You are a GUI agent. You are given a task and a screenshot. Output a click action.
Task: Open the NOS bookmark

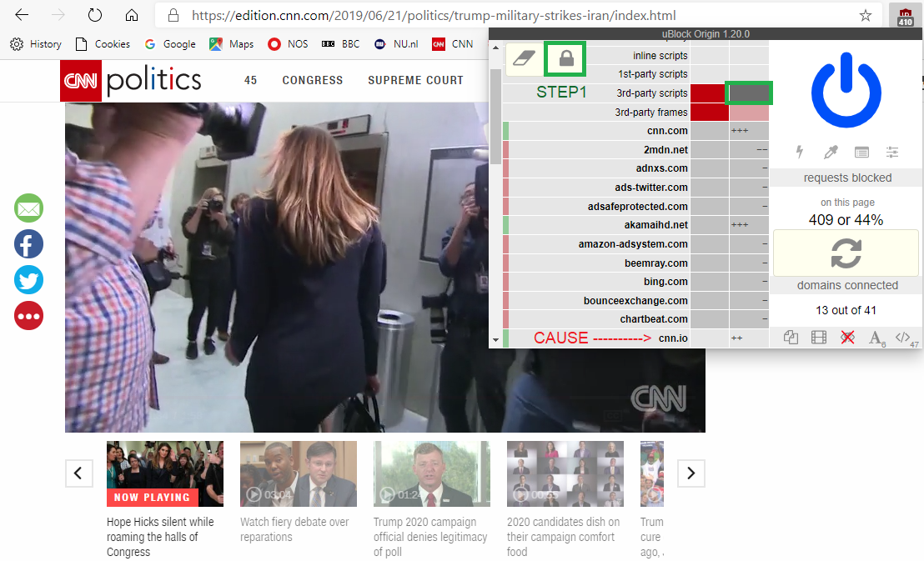click(288, 44)
